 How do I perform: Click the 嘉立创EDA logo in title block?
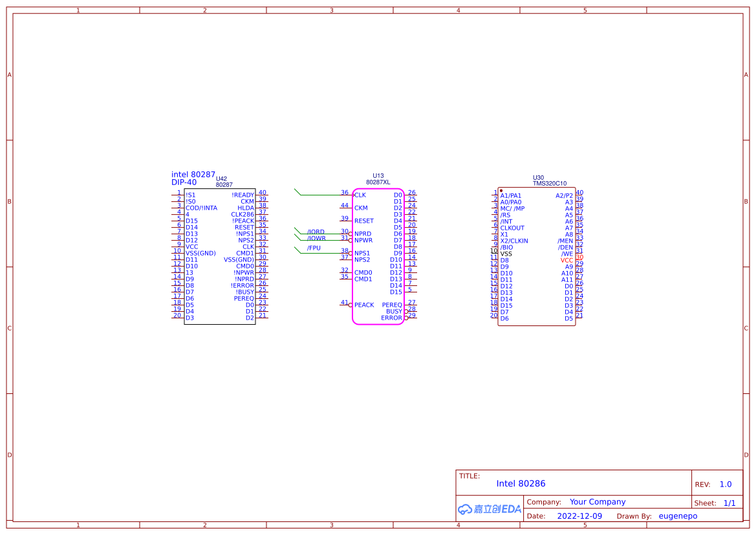[489, 509]
